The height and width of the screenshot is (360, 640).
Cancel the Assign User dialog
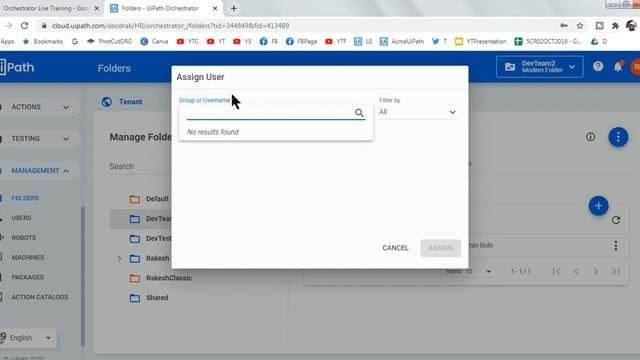(x=395, y=248)
